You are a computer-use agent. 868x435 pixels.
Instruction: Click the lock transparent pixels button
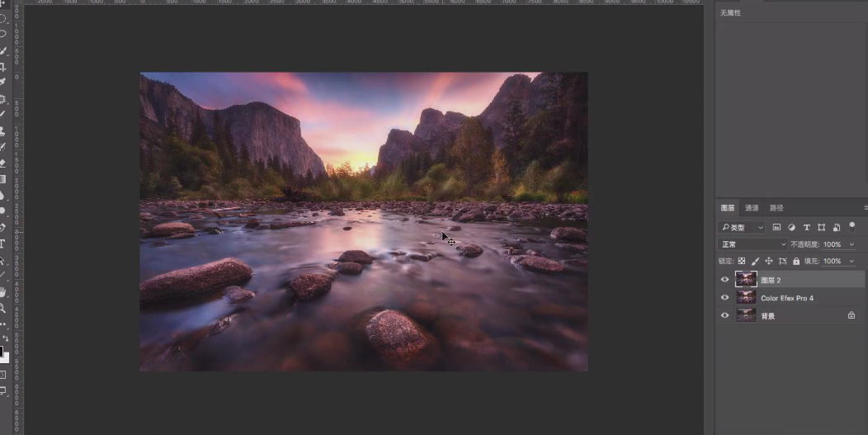741,261
